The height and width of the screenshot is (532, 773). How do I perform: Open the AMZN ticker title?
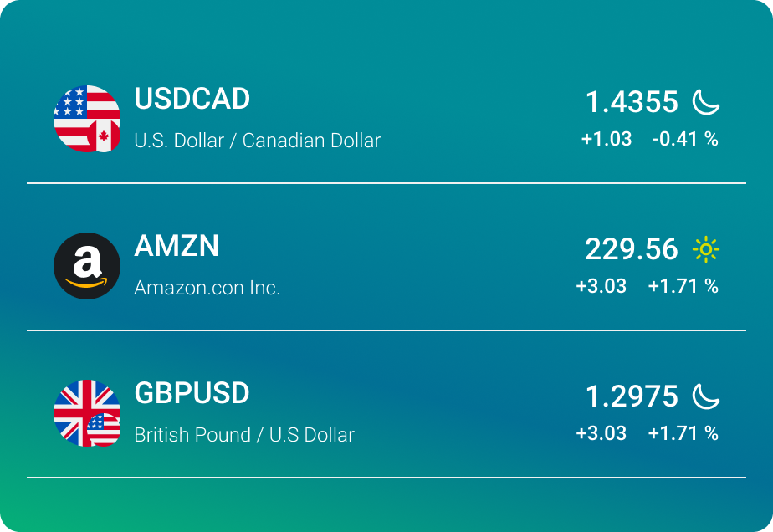point(177,246)
